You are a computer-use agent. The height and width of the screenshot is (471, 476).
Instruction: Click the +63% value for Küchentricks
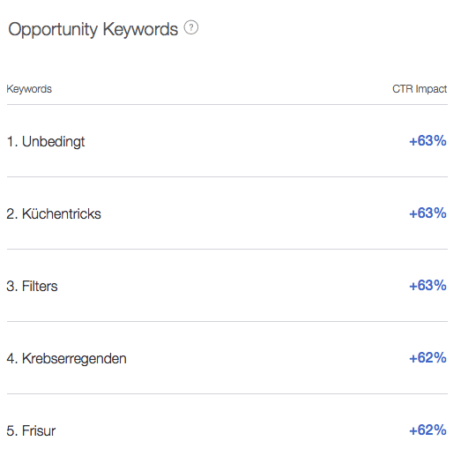[428, 213]
